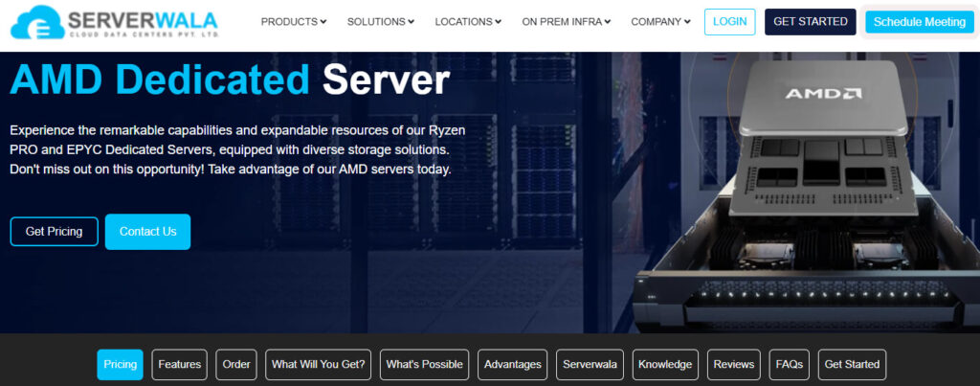Select the Pricing section tab
Image resolution: width=980 pixels, height=386 pixels.
click(x=120, y=364)
